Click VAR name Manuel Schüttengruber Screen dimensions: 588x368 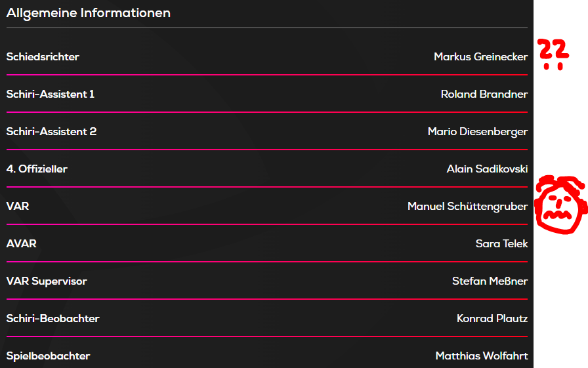(467, 207)
